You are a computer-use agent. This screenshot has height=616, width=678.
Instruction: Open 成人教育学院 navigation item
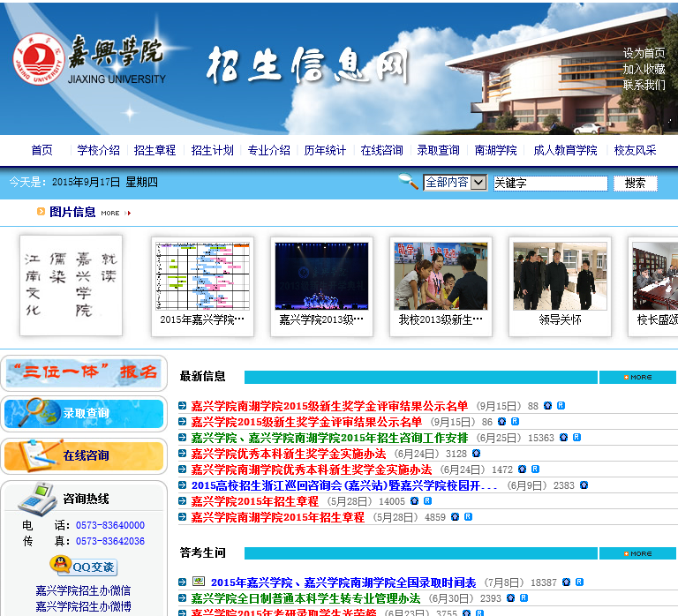[565, 150]
